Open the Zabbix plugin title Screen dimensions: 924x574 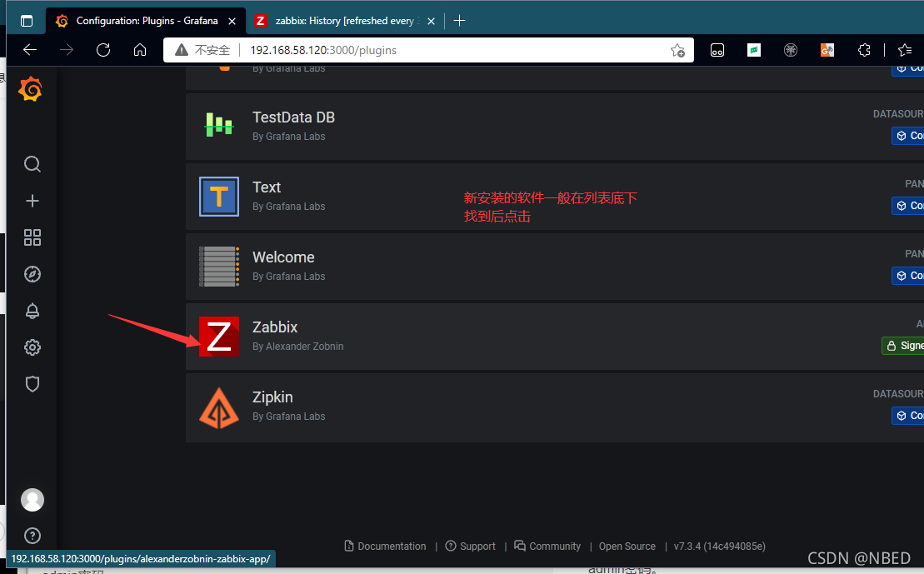pyautogui.click(x=275, y=327)
